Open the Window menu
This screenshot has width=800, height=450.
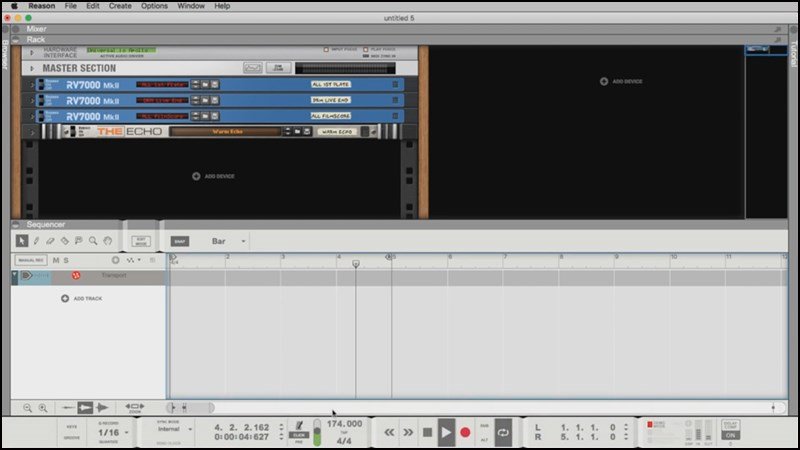coord(191,6)
